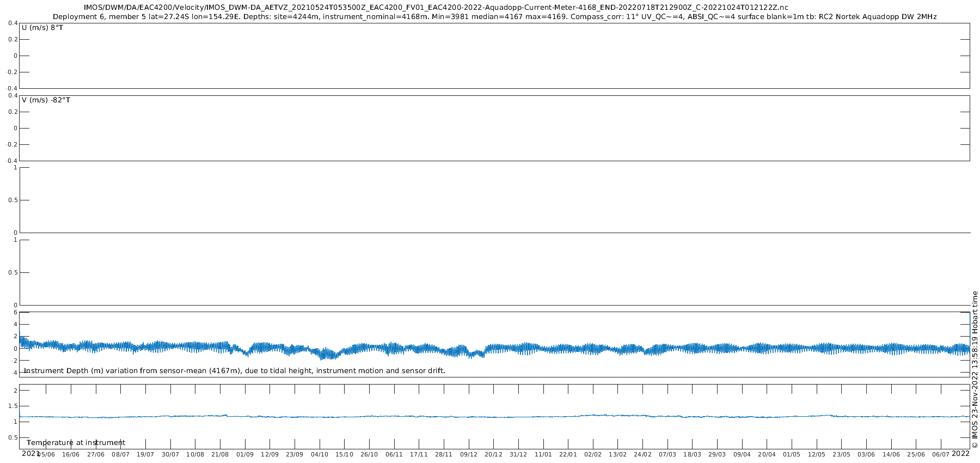Viewport: 980px width, 463px height.
Task: Select the 29/03 date tick label
Action: click(x=717, y=454)
